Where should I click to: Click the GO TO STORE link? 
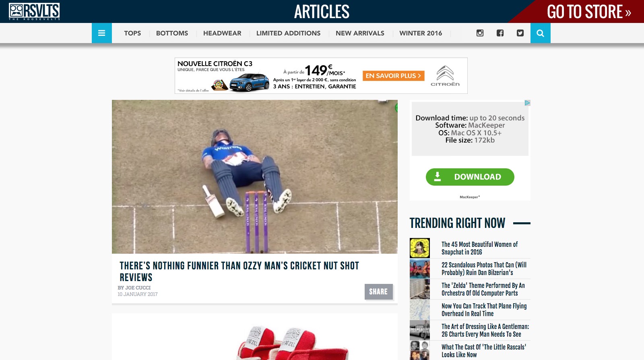click(588, 12)
